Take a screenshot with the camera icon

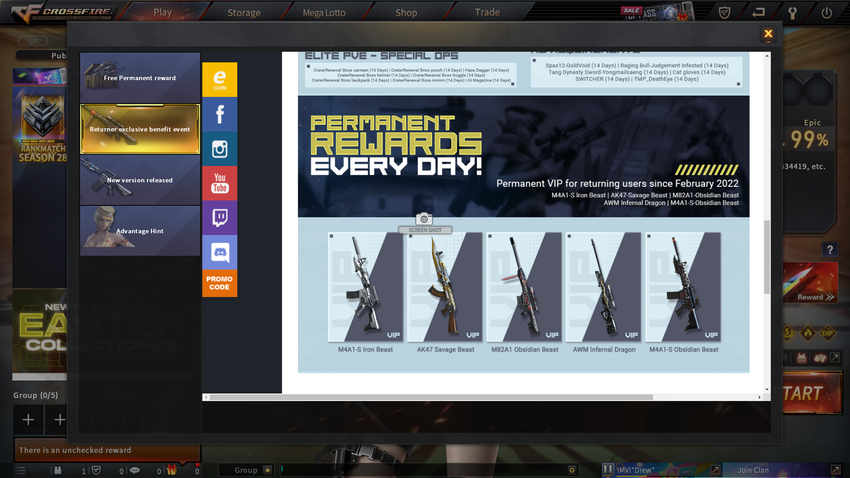pyautogui.click(x=424, y=219)
